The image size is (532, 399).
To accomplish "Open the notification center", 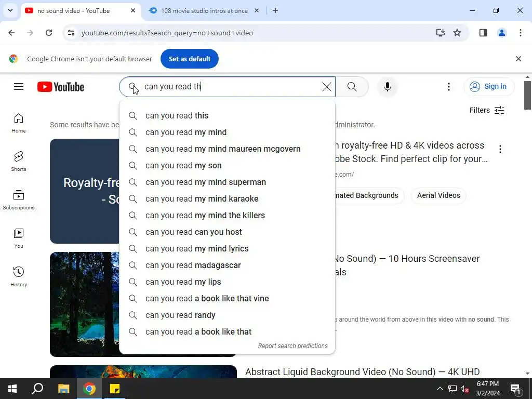I will click(x=515, y=389).
